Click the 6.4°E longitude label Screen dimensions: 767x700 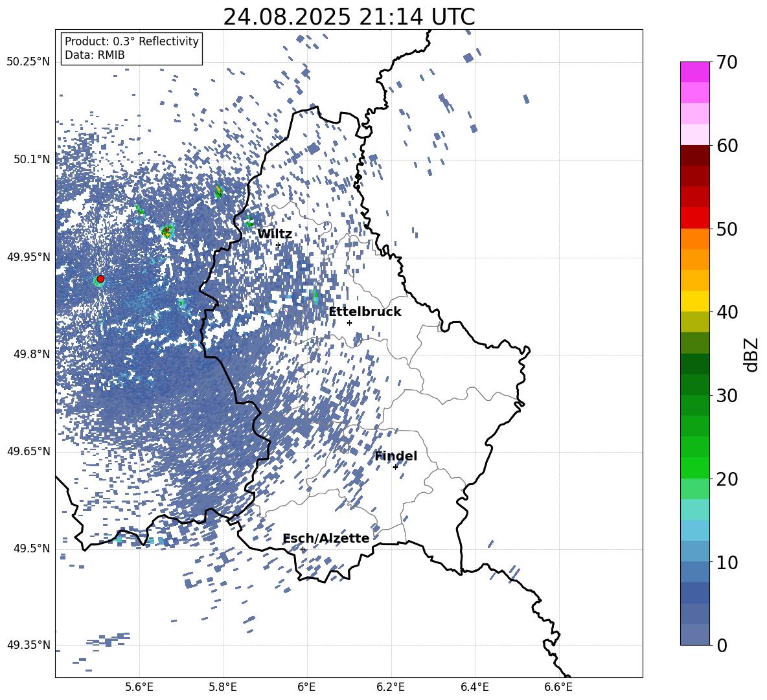[x=474, y=687]
